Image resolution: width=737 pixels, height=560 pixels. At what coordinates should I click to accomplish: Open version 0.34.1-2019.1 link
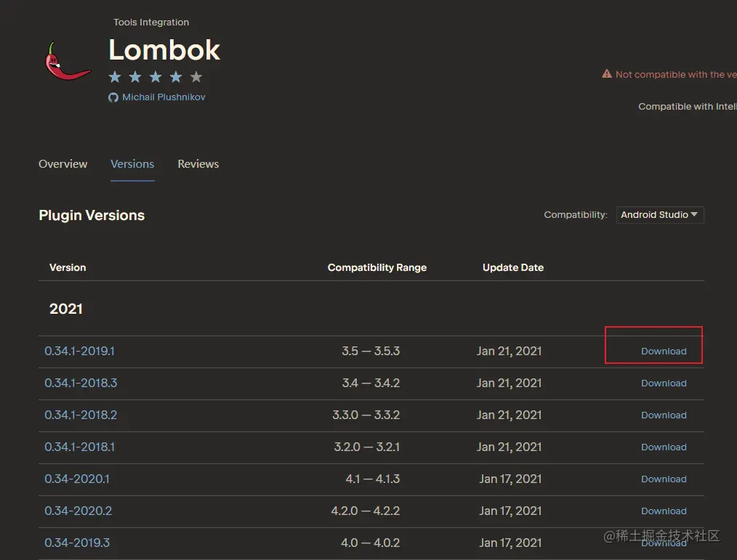click(79, 351)
